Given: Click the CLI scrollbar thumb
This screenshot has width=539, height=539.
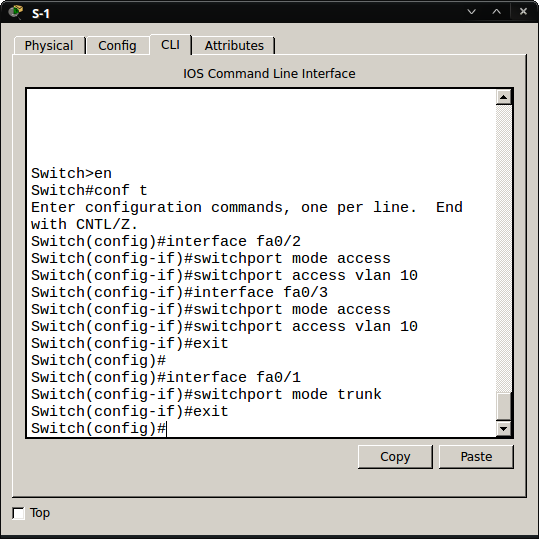Looking at the screenshot, I should [504, 406].
